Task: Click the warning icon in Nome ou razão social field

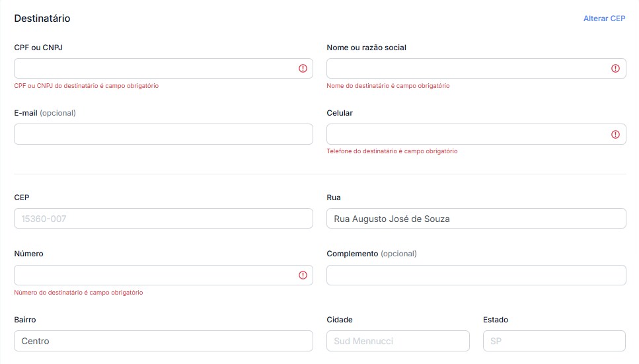Action: 615,69
